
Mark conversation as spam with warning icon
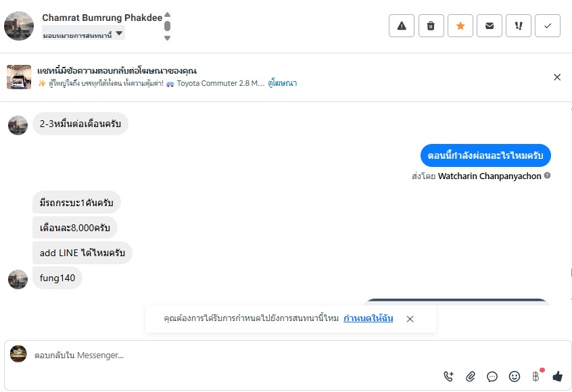[x=402, y=26]
